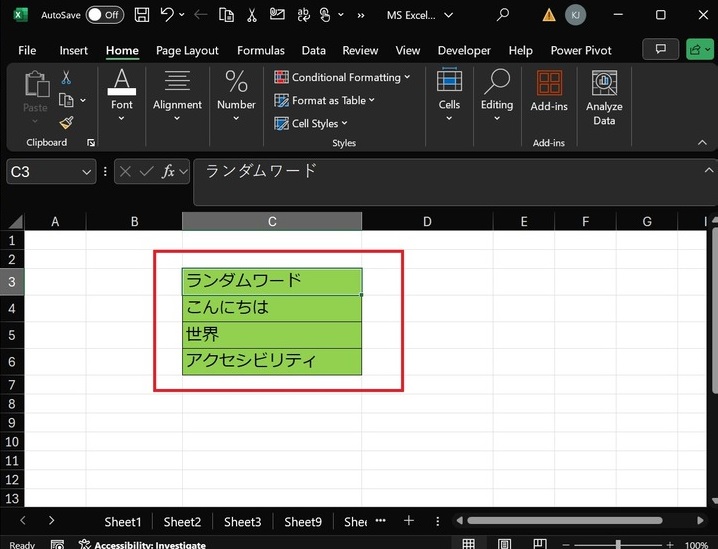
Task: Toggle the AutoSave switch
Action: (x=104, y=15)
